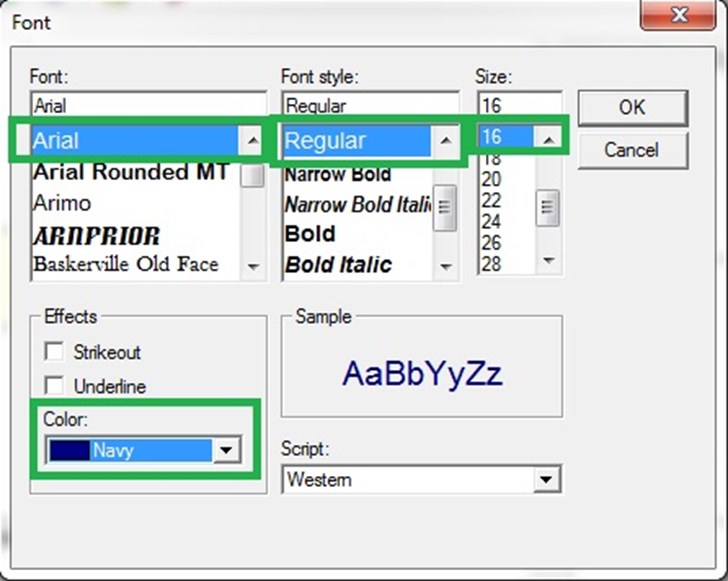
Task: Click the size list scrollbar thumb
Action: pos(548,208)
